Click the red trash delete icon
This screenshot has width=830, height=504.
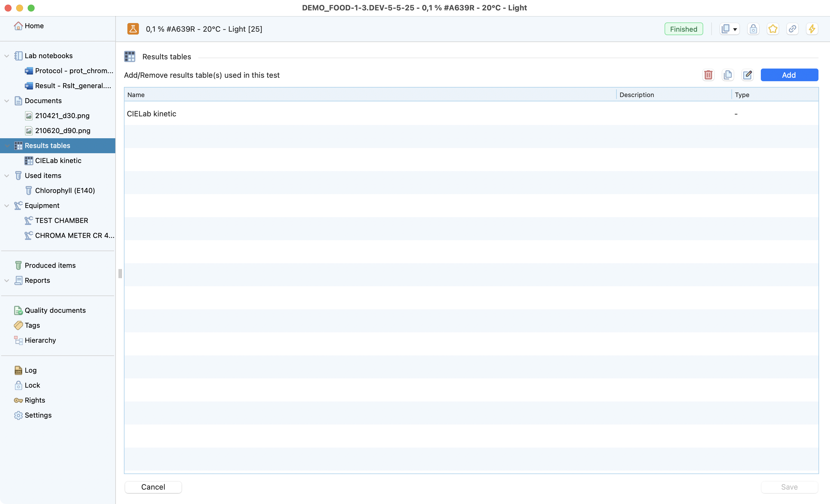(x=708, y=75)
